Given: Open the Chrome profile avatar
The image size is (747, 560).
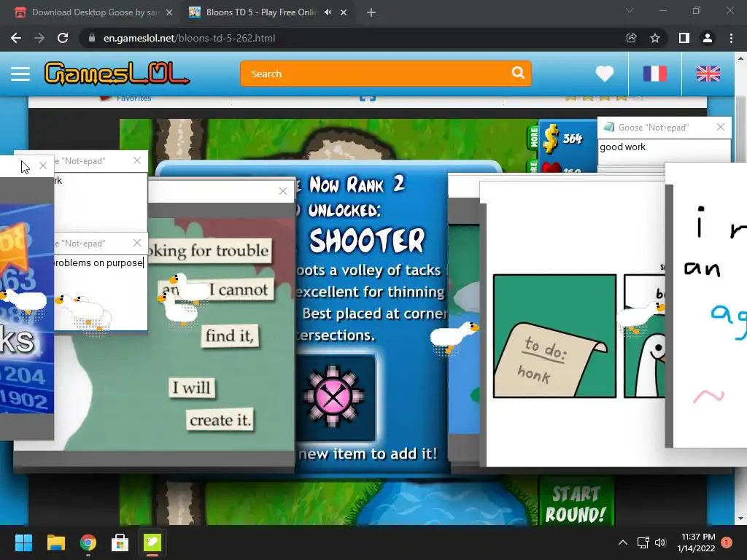Looking at the screenshot, I should point(708,38).
